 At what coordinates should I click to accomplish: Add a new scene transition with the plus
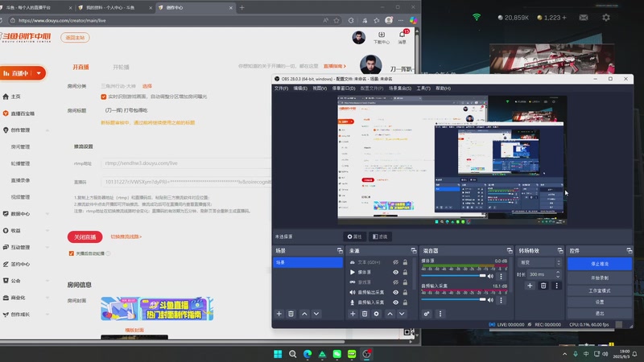[530, 286]
